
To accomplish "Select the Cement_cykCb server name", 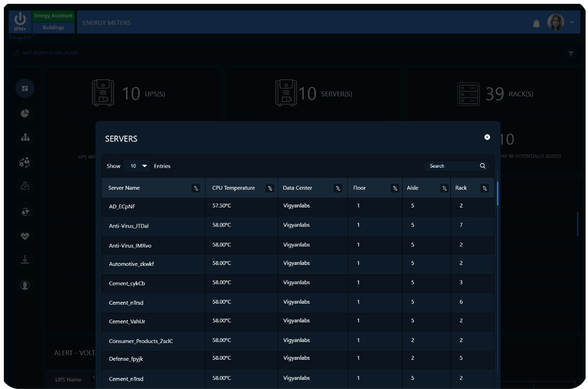I will click(x=127, y=284).
